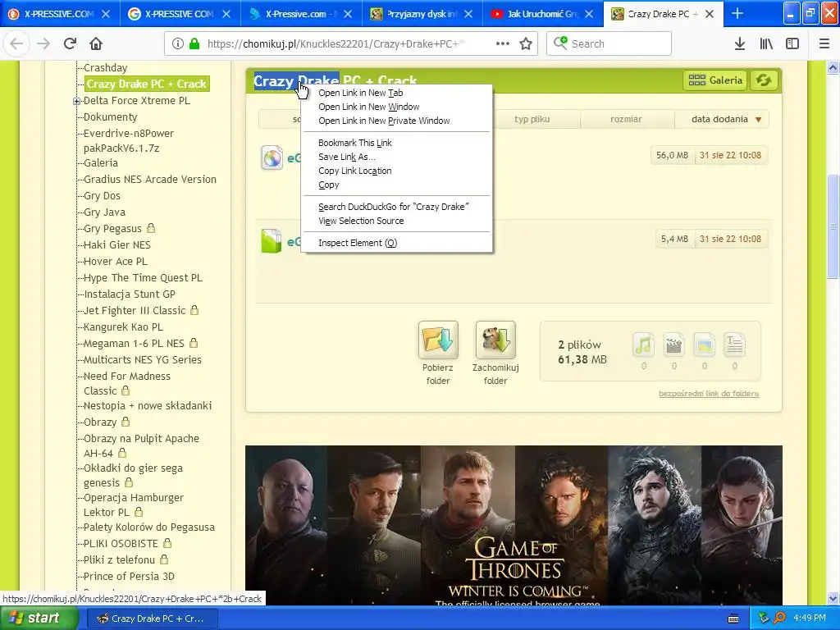Click the browser Forward arrow button
Image resolution: width=840 pixels, height=630 pixels.
[43, 44]
